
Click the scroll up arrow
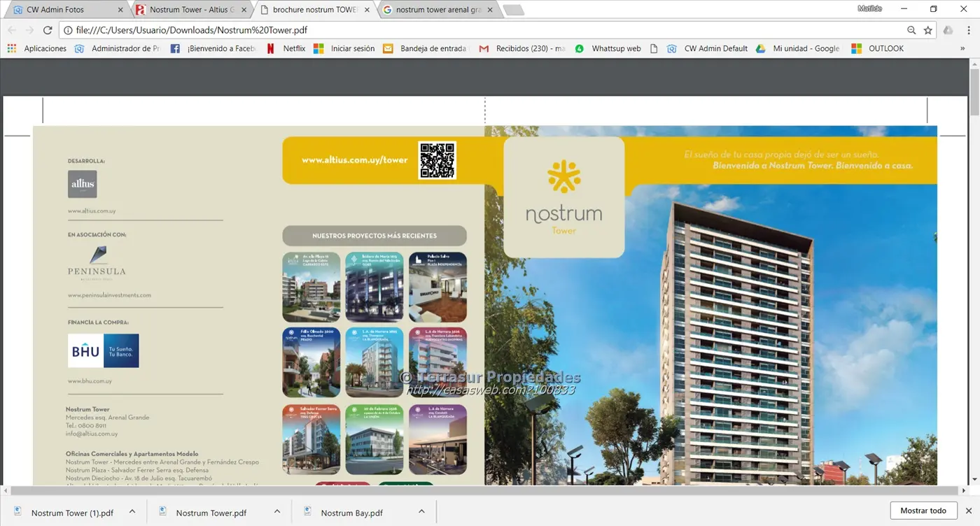click(x=974, y=64)
